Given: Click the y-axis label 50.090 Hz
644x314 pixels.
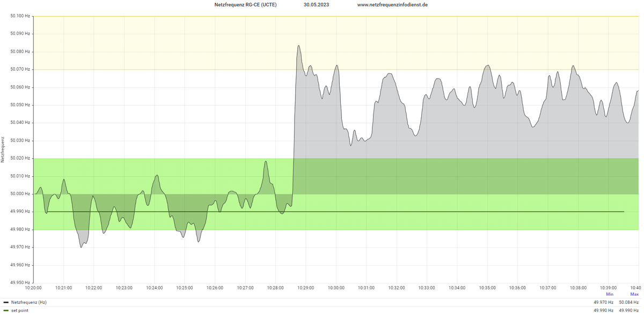Looking at the screenshot, I should tap(20, 34).
